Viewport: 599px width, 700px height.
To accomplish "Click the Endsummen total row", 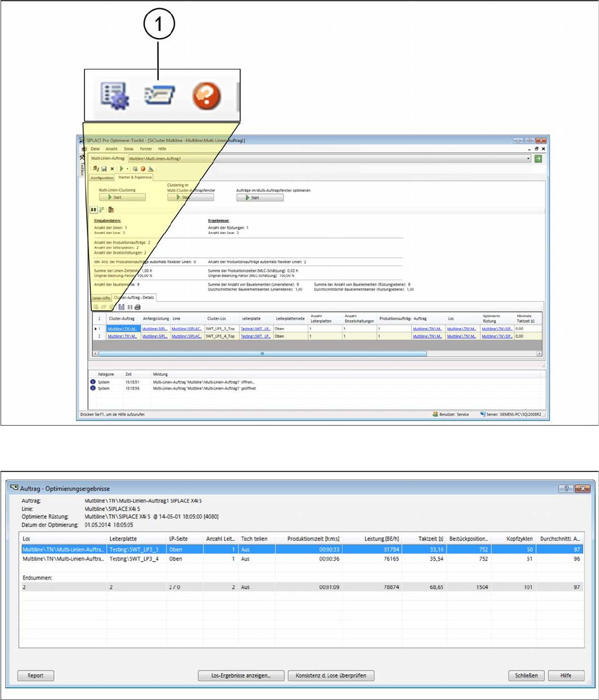I will pos(301,587).
